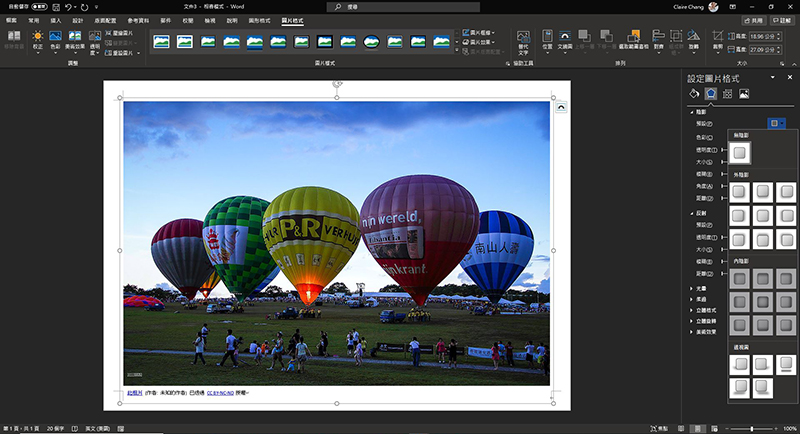
Task: Open the 圖片框線 (Picture Border) dropdown
Action: pos(482,33)
